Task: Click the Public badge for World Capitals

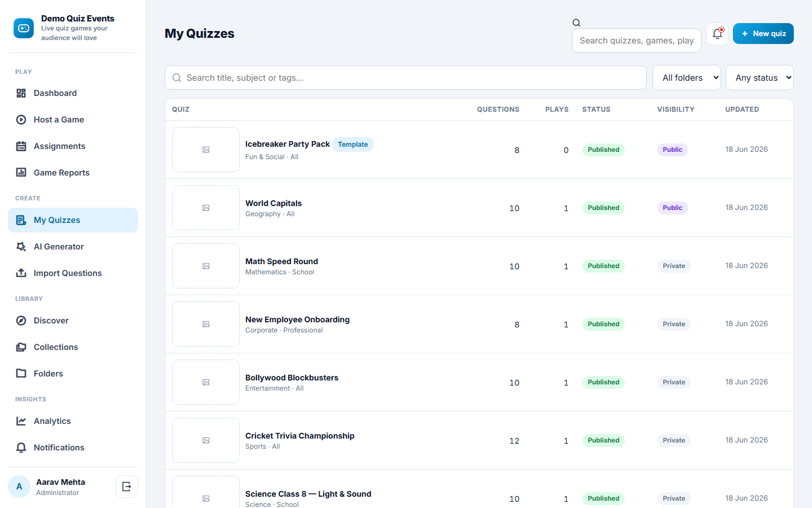Action: click(x=672, y=208)
